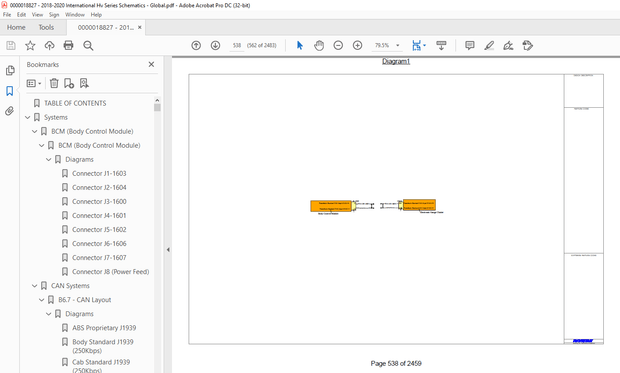
Task: Collapse B6.7 - CAN Layout bookmark
Action: coord(42,300)
